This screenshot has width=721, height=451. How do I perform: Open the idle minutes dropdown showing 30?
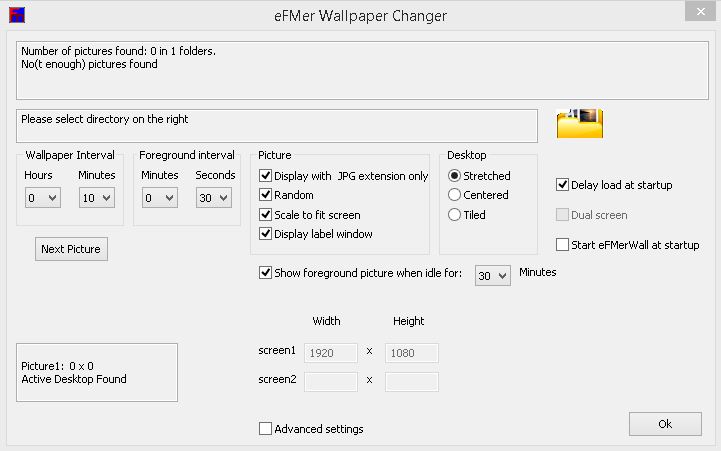point(492,275)
